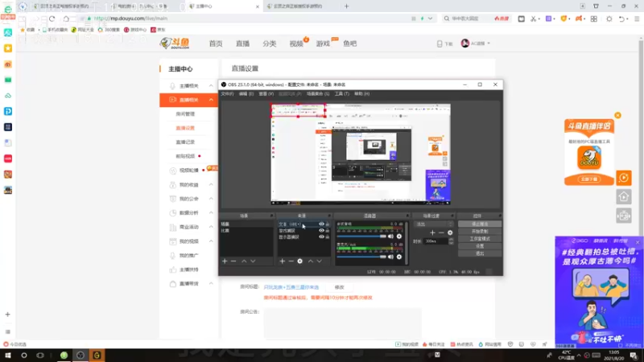Lock the text (GDI+) source
644x362 pixels.
pyautogui.click(x=328, y=224)
